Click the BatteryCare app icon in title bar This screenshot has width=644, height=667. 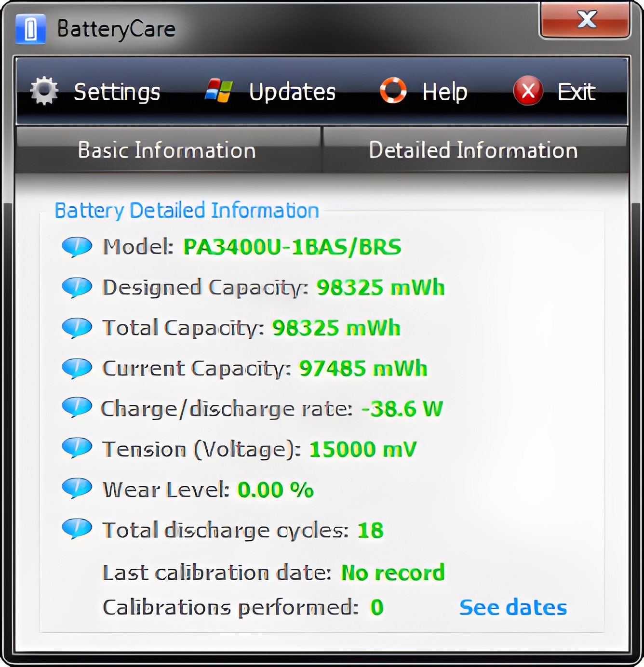pyautogui.click(x=30, y=29)
